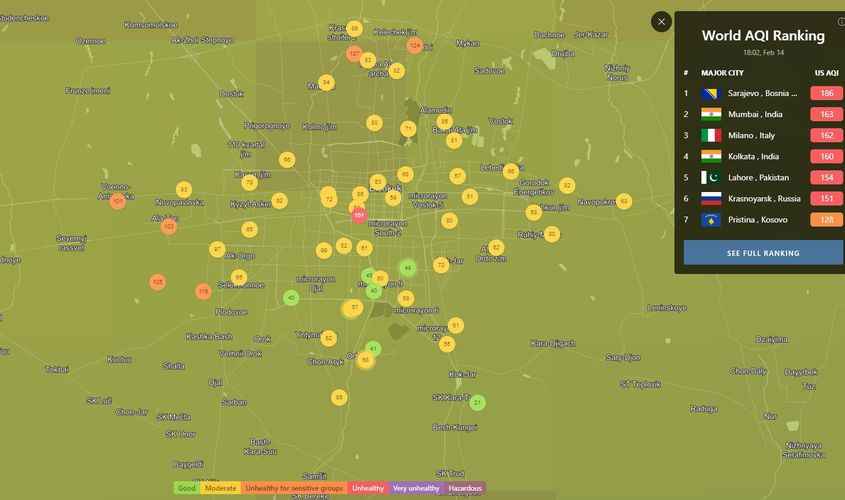Click the Good legend swatch
845x500 pixels.
[x=186, y=488]
